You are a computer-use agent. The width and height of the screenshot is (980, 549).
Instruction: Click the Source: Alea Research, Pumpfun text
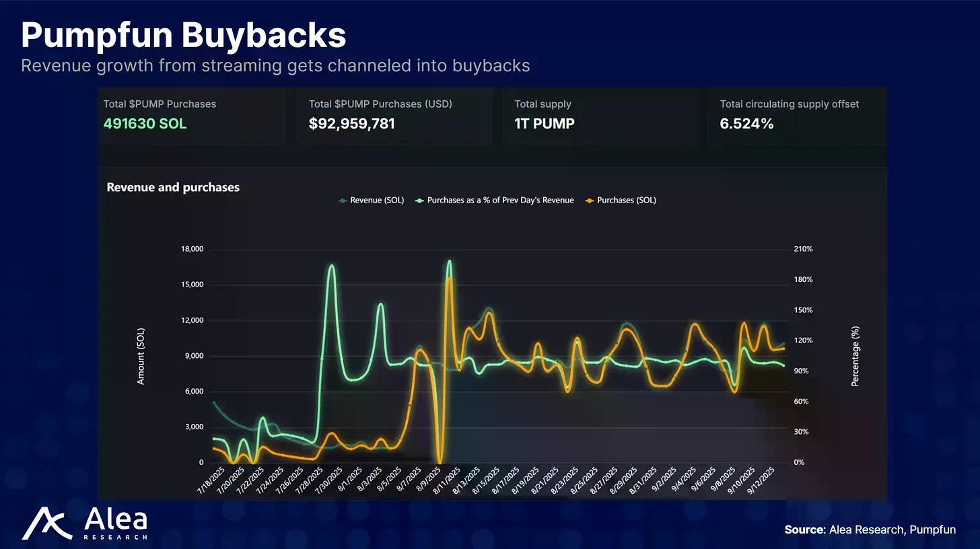[x=879, y=529]
